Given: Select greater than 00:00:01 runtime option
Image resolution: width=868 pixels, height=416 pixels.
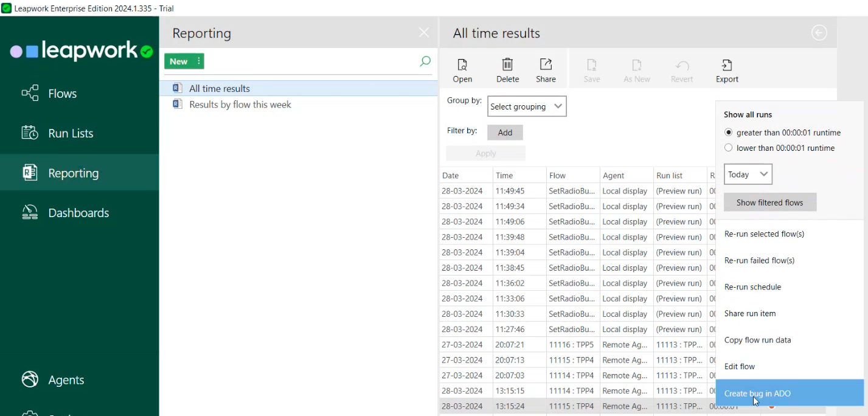Looking at the screenshot, I should (x=729, y=133).
